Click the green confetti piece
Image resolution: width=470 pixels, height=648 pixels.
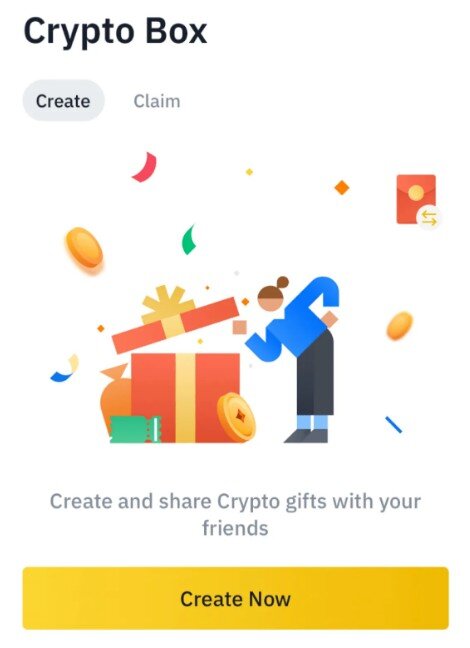click(x=188, y=240)
